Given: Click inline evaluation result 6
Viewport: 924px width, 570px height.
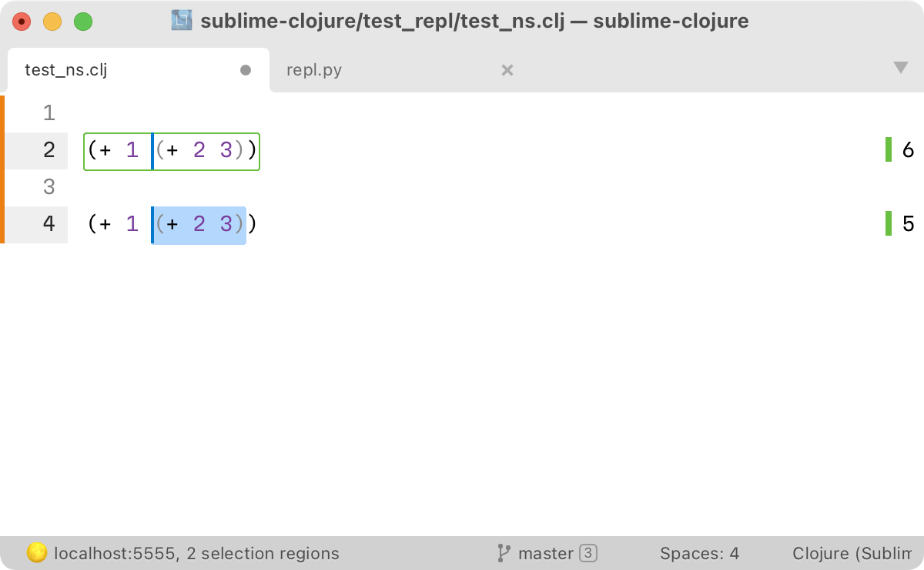Looking at the screenshot, I should (908, 150).
